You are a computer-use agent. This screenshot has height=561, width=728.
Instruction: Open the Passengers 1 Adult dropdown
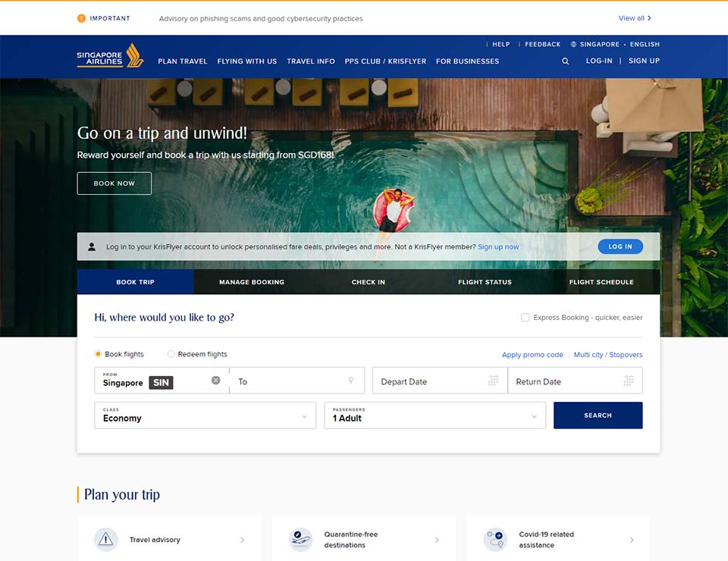point(435,415)
